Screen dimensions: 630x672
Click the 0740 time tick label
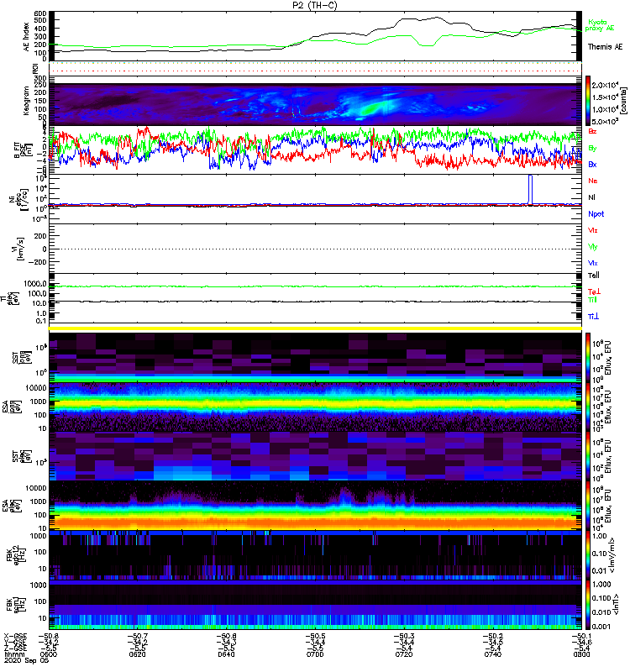coord(492,654)
